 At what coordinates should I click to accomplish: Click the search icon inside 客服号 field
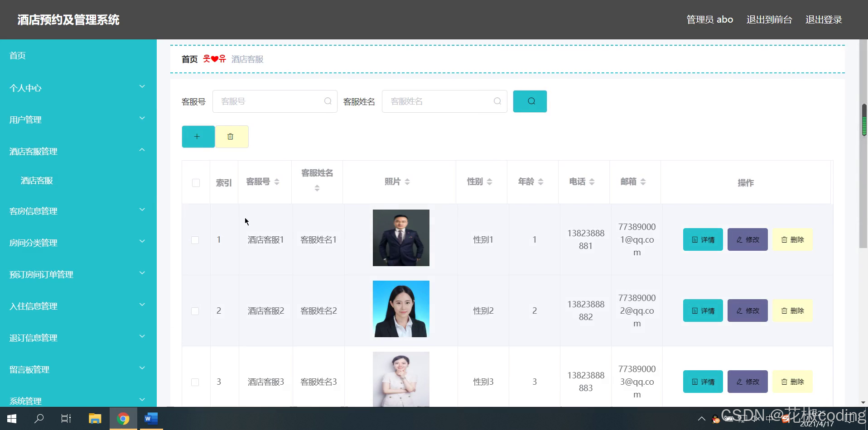pyautogui.click(x=328, y=101)
